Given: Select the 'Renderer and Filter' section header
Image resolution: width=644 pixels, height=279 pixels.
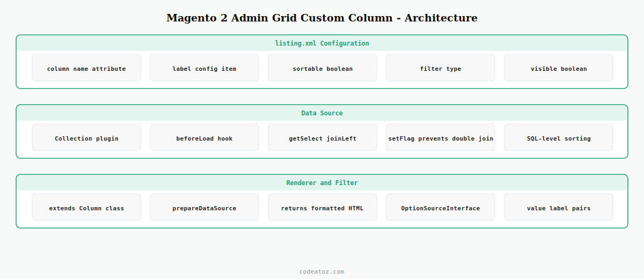Looking at the screenshot, I should tap(322, 183).
